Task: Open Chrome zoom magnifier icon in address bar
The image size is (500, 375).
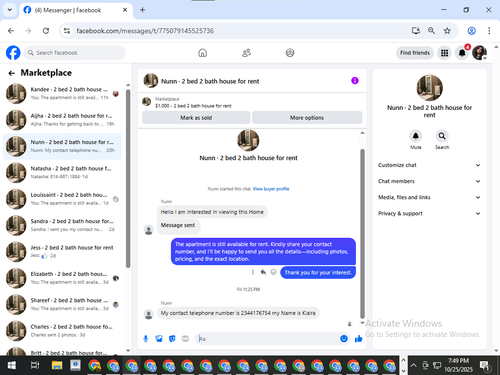Action: (431, 31)
